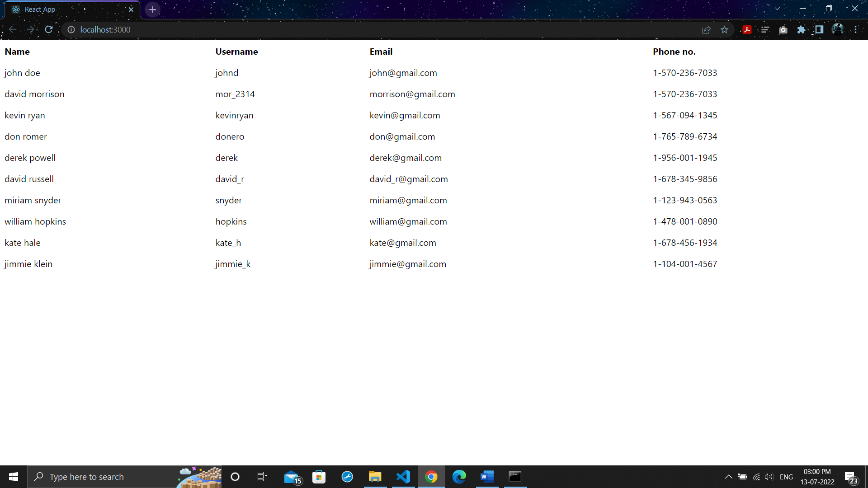
Task: Open volume control in tray
Action: (769, 477)
